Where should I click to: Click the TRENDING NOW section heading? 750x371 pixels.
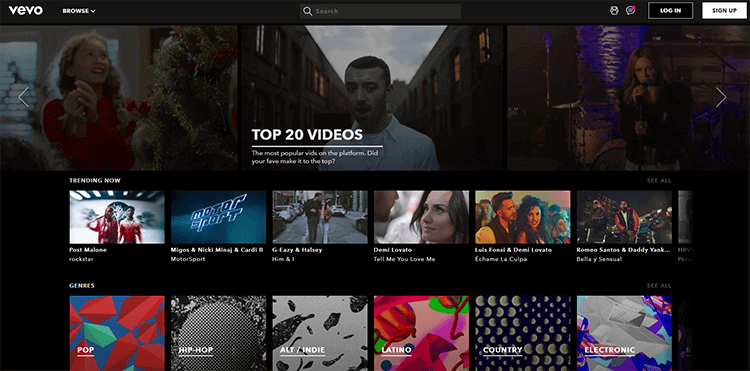click(95, 181)
